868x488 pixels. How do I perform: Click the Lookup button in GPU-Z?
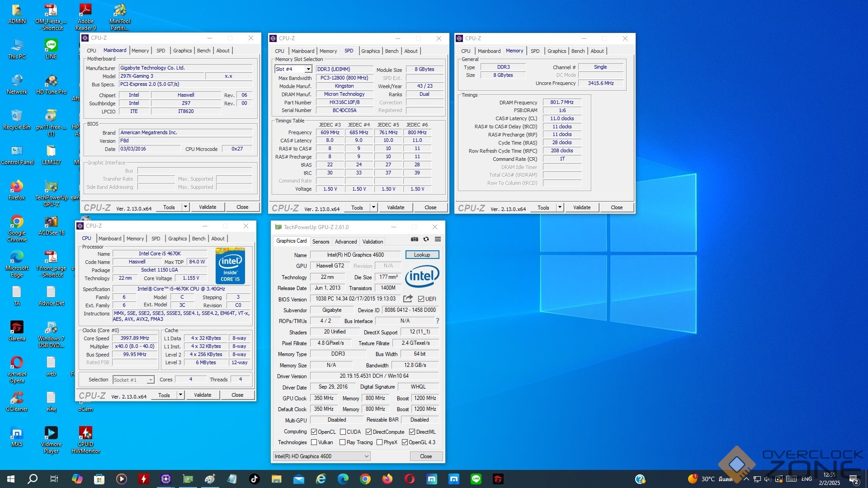coord(422,255)
